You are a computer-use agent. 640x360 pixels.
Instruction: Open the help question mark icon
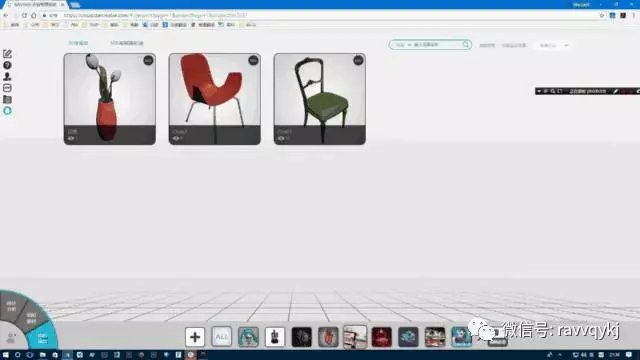tap(7, 65)
